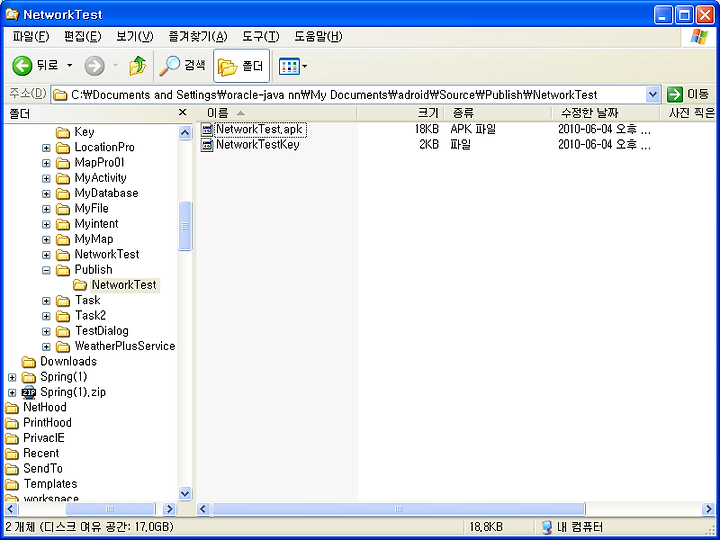Toggle the 폴더 folders pane button
The width and height of the screenshot is (720, 540).
(241, 66)
